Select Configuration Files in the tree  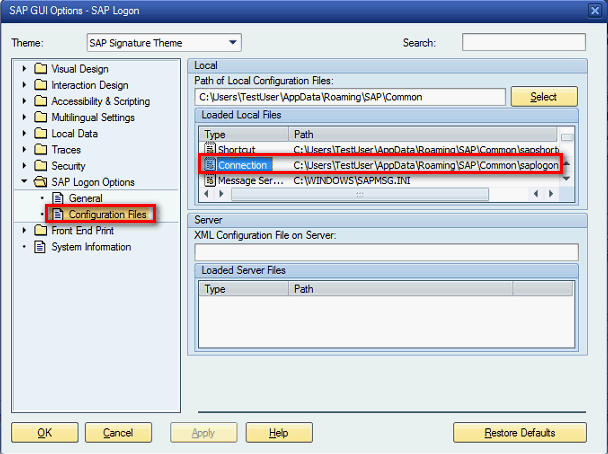pyautogui.click(x=107, y=214)
